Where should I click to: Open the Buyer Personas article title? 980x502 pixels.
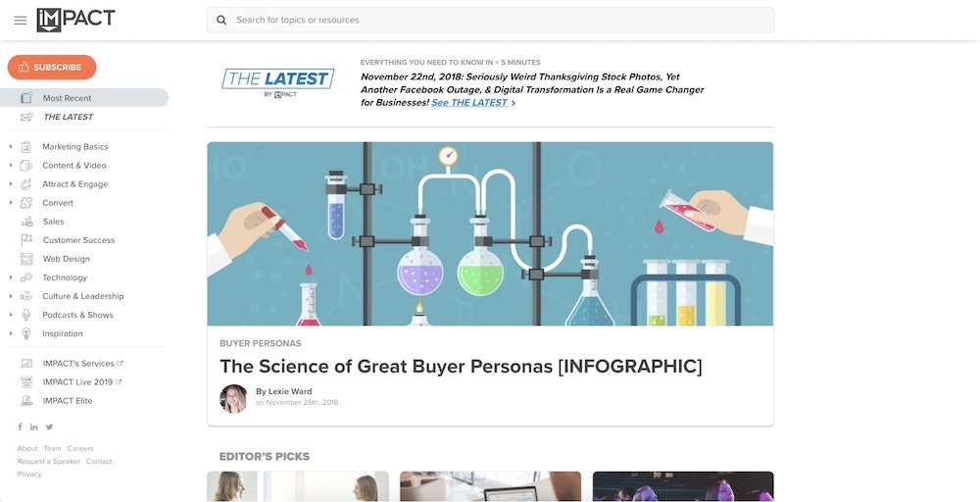click(x=461, y=366)
